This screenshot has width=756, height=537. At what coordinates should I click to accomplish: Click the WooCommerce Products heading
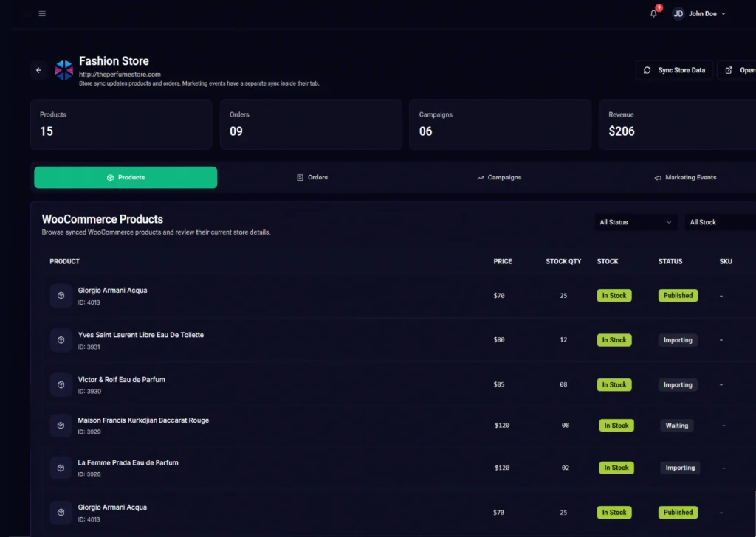(x=102, y=219)
